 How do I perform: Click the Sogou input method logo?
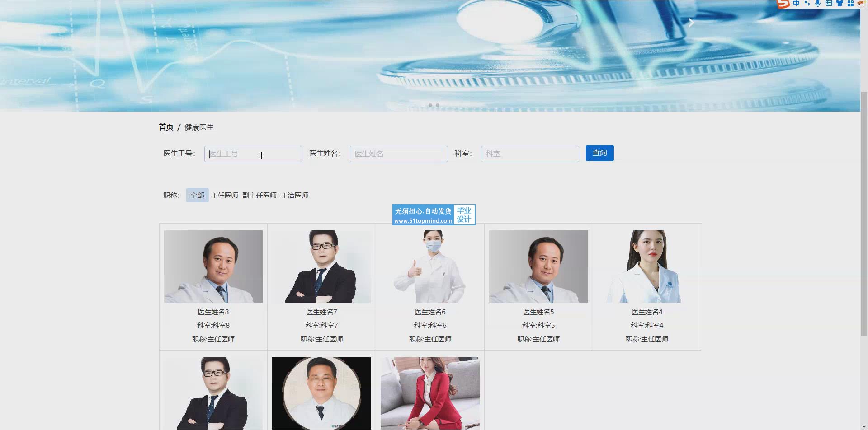pos(783,4)
